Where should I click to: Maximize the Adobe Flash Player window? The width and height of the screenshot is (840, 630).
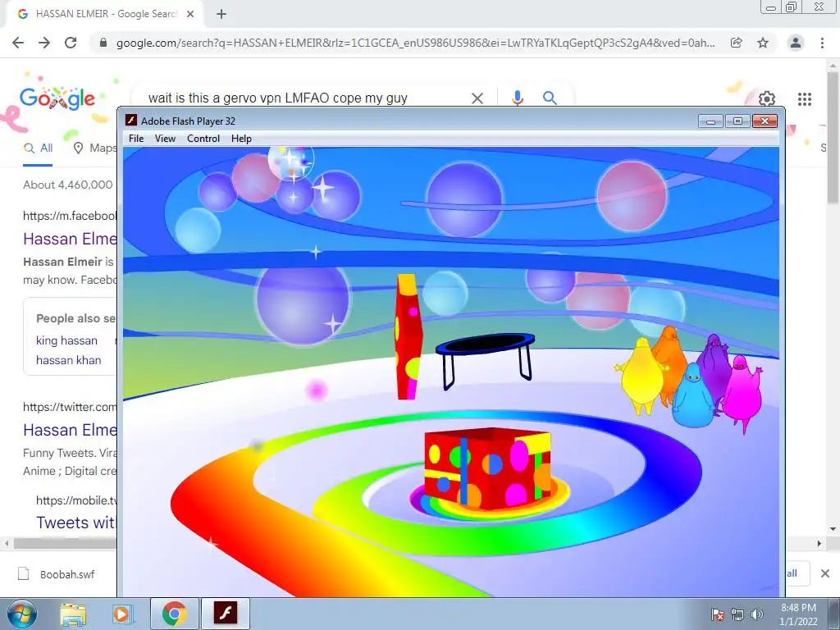737,121
